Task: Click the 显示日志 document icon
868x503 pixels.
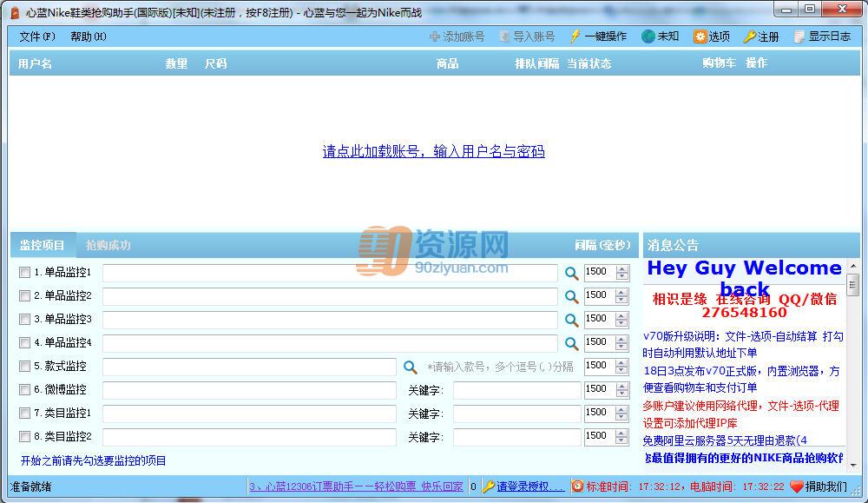Action: pyautogui.click(x=799, y=36)
